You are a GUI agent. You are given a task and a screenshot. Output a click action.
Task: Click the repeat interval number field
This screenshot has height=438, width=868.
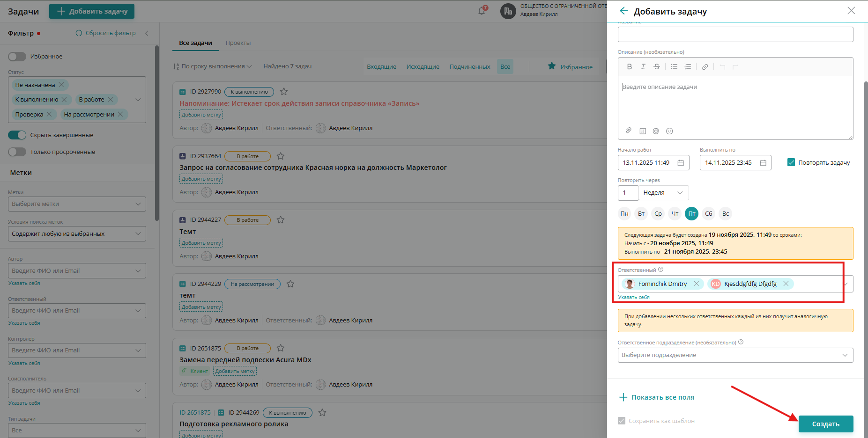coord(628,193)
